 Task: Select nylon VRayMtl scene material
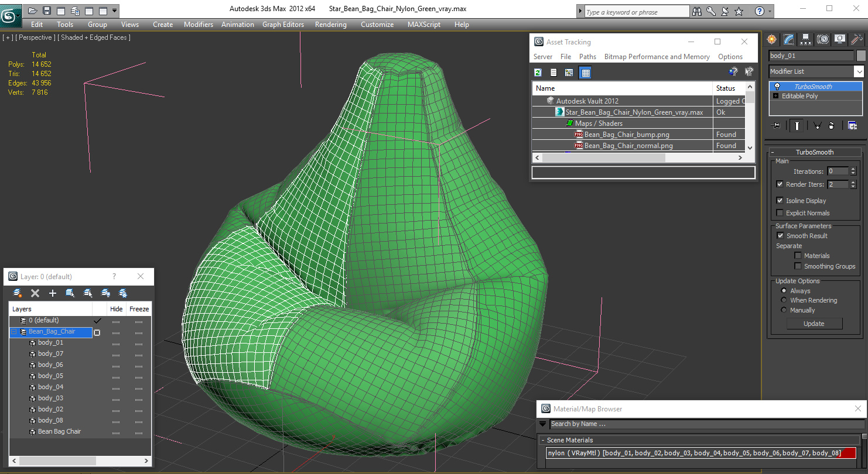(x=701, y=453)
